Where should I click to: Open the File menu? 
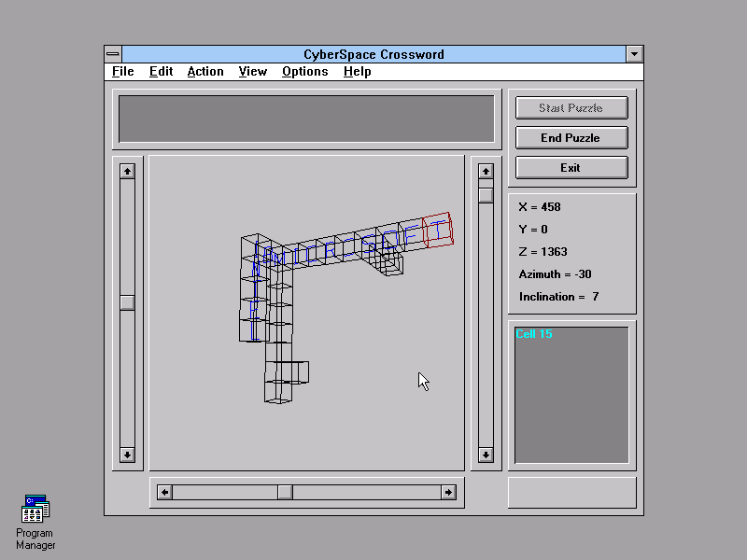[122, 72]
